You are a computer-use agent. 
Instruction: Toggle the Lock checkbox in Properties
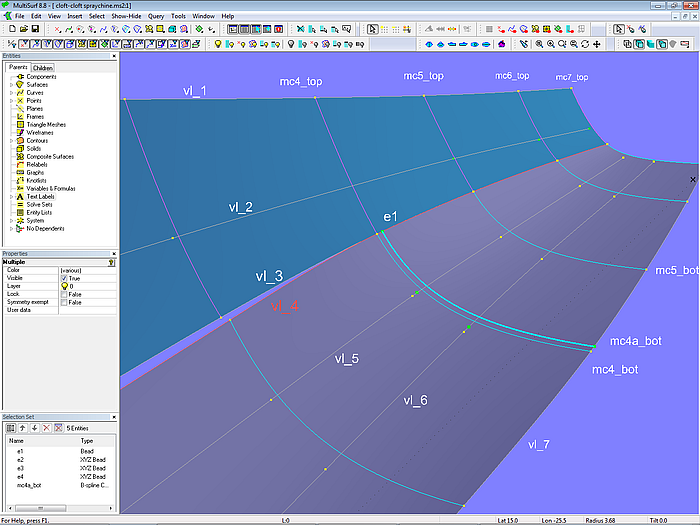pos(64,294)
